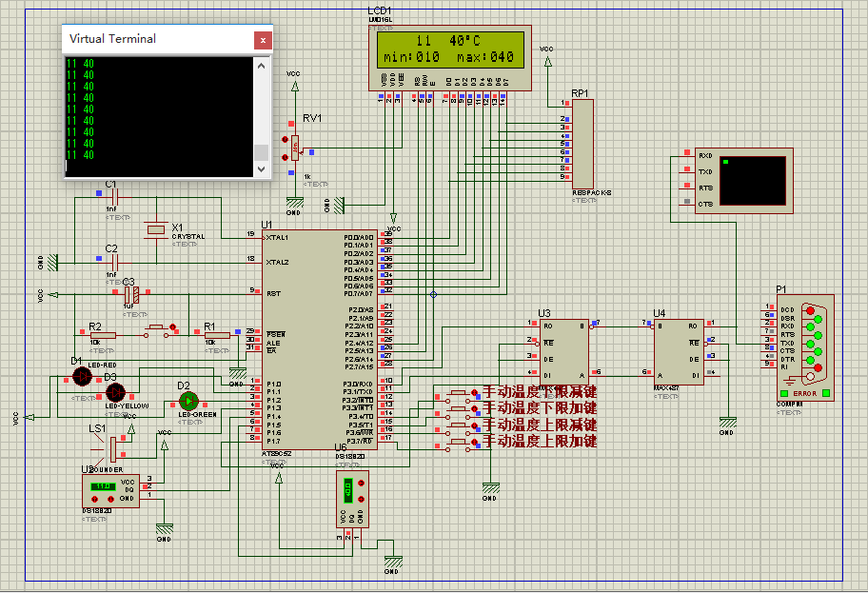Click upper red adjust dot of RV1
The height and width of the screenshot is (593, 868).
click(x=286, y=140)
